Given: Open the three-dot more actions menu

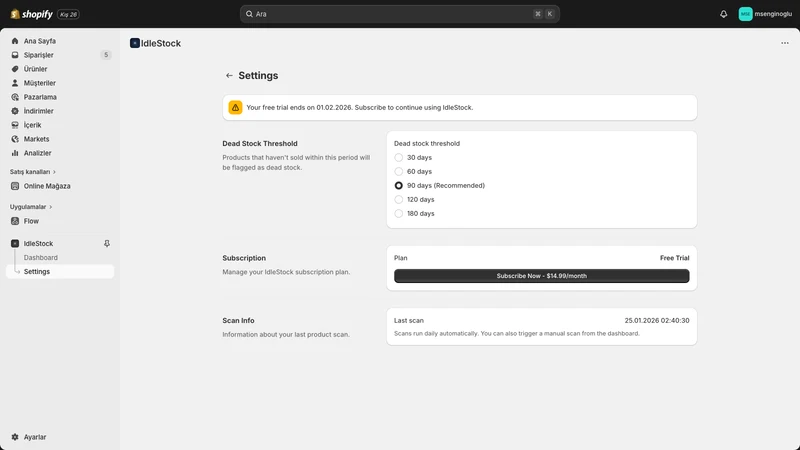Looking at the screenshot, I should point(785,43).
